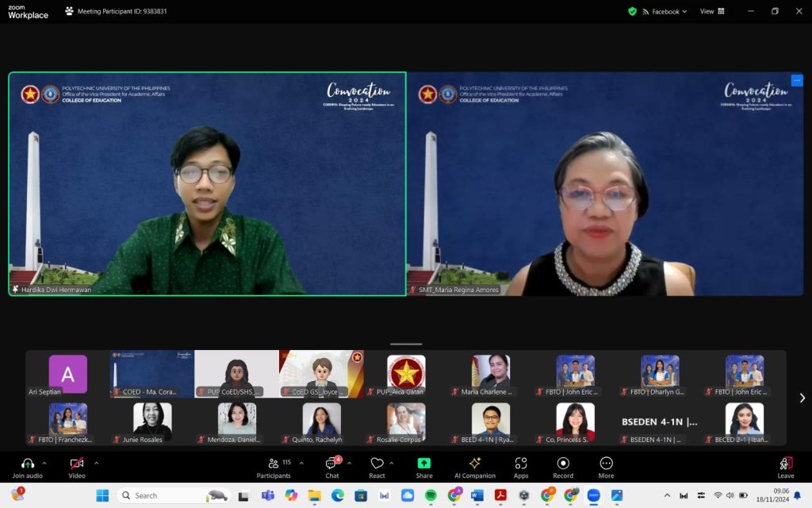The image size is (812, 508).
Task: Click the Meeting Participant ID label
Action: 124,11
